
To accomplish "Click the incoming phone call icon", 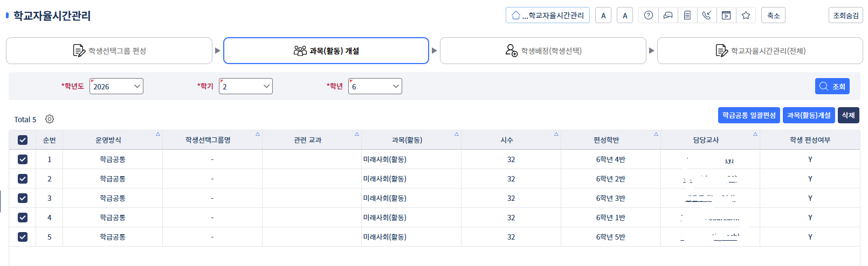I will (707, 16).
